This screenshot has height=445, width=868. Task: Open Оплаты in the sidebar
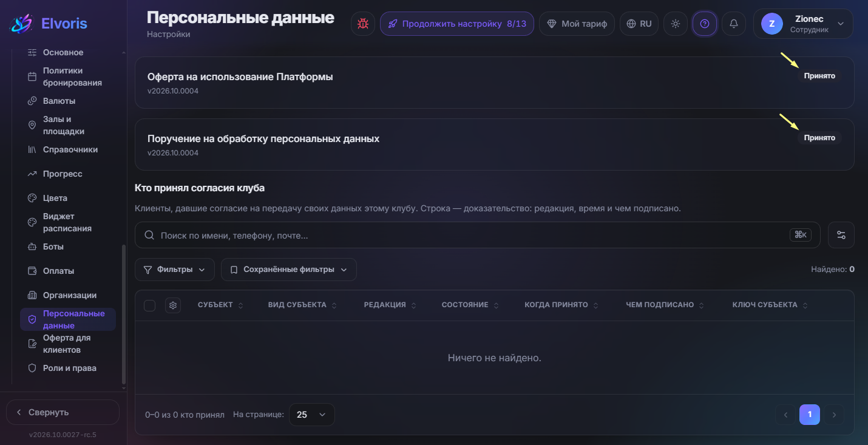(68, 271)
